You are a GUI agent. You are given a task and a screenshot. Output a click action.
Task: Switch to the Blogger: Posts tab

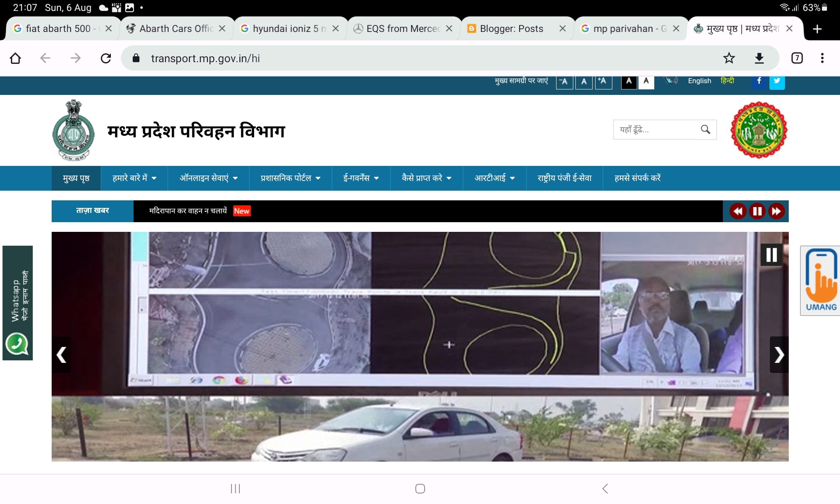(x=512, y=29)
